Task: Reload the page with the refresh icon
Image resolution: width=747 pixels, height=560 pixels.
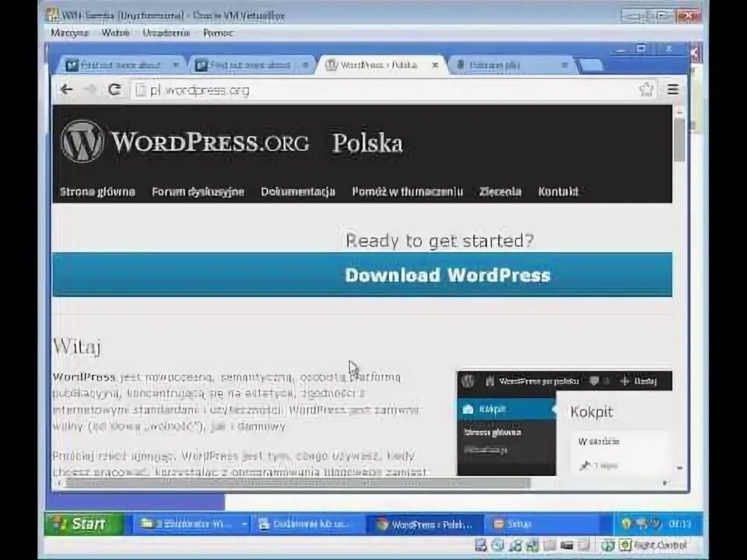Action: coord(114,89)
